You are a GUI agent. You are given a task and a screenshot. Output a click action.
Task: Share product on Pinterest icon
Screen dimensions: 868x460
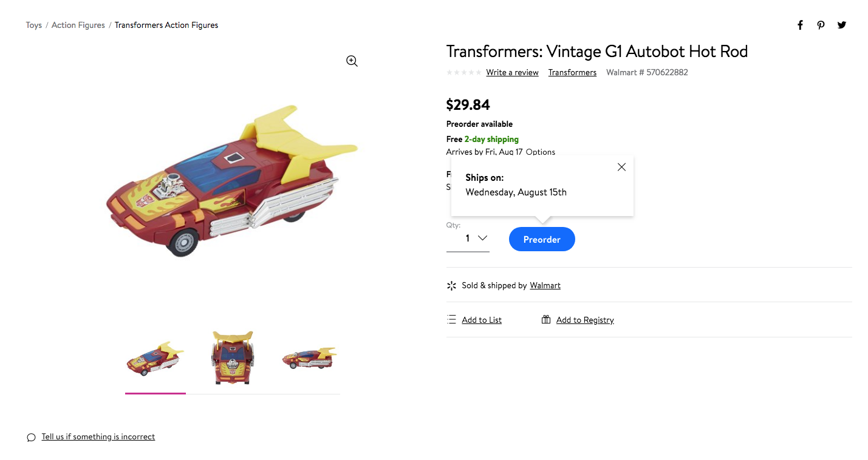821,25
